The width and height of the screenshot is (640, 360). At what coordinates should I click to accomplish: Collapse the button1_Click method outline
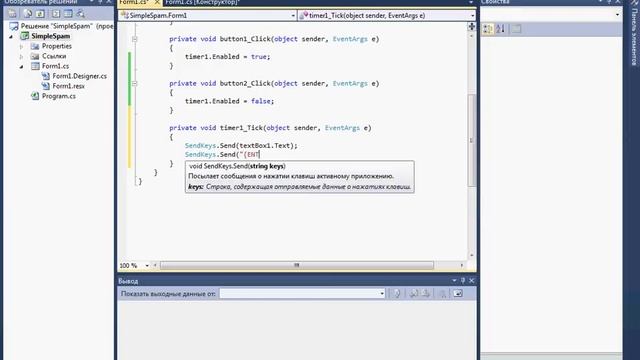coord(134,39)
